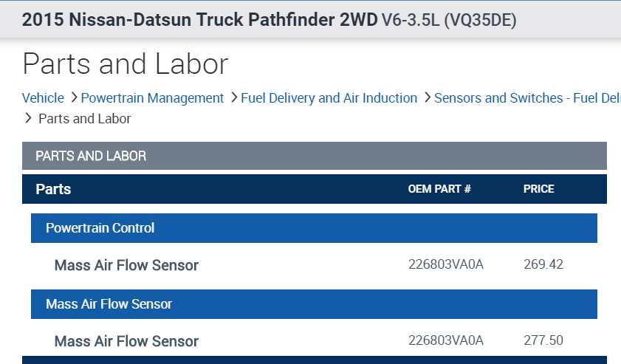Open the Powertrain Management breadcrumb link
Image resolution: width=621 pixels, height=364 pixels.
point(152,98)
